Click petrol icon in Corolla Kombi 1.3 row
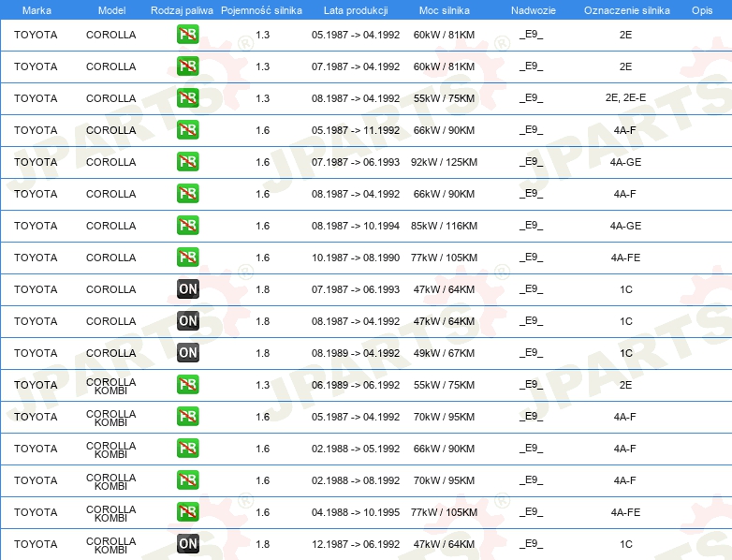Viewport: 732px width, 560px height. click(x=187, y=384)
